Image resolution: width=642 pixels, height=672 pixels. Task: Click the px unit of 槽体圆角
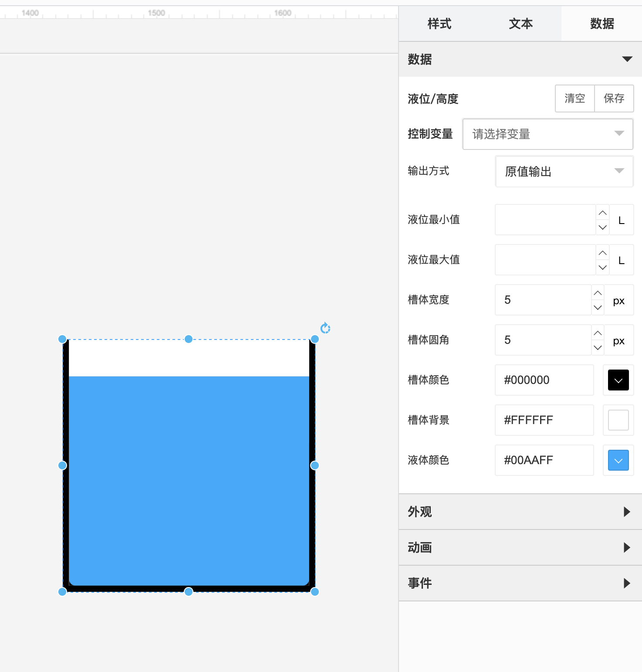[619, 340]
